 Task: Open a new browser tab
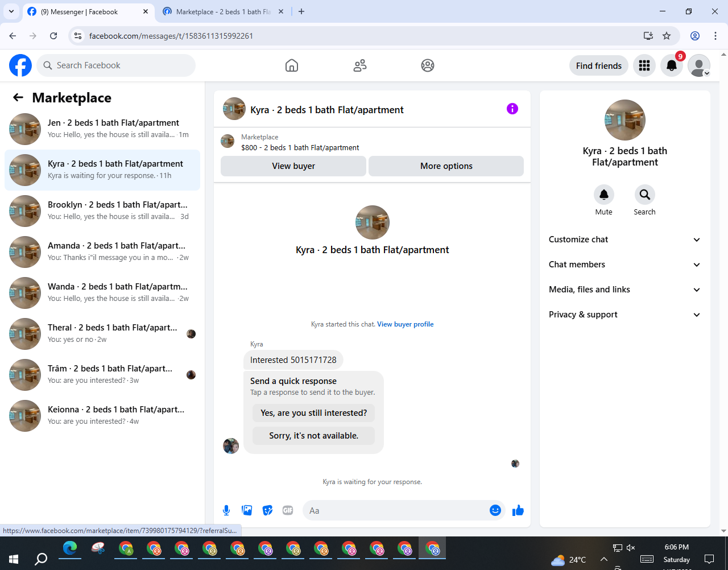301,11
